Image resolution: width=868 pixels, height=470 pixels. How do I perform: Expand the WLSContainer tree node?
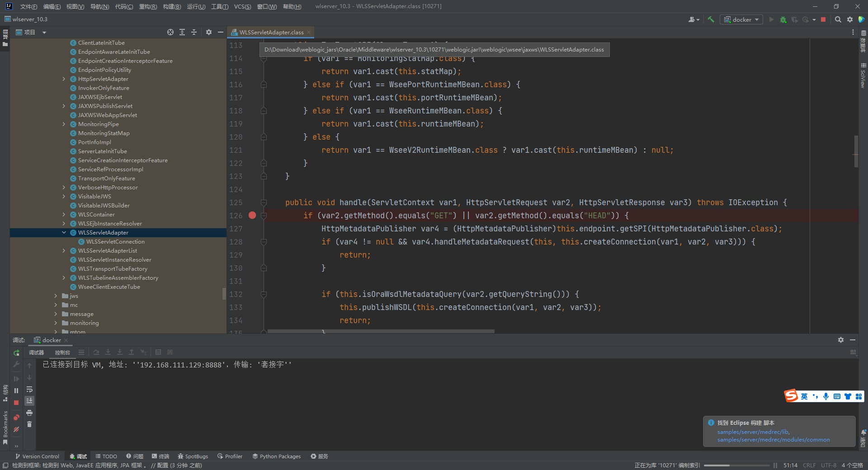(64, 215)
